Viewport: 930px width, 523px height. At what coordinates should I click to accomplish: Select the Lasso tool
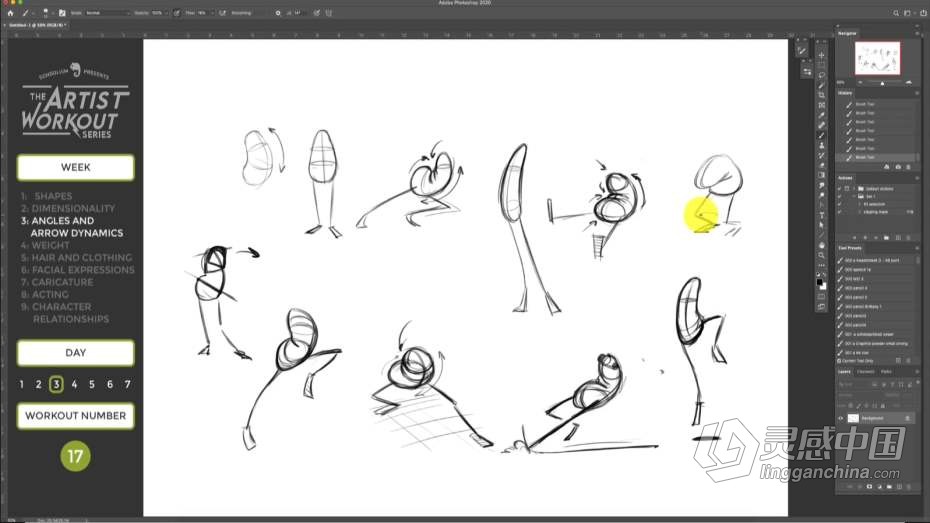[821, 75]
